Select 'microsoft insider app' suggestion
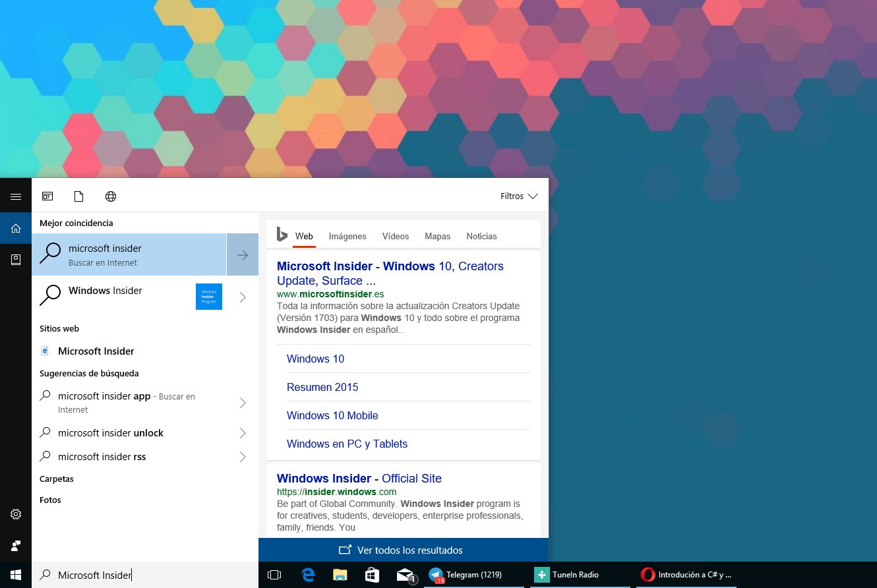This screenshot has width=877, height=588. point(129,403)
